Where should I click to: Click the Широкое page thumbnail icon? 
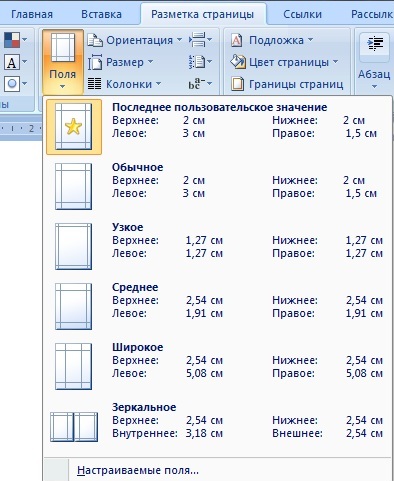pos(73,366)
